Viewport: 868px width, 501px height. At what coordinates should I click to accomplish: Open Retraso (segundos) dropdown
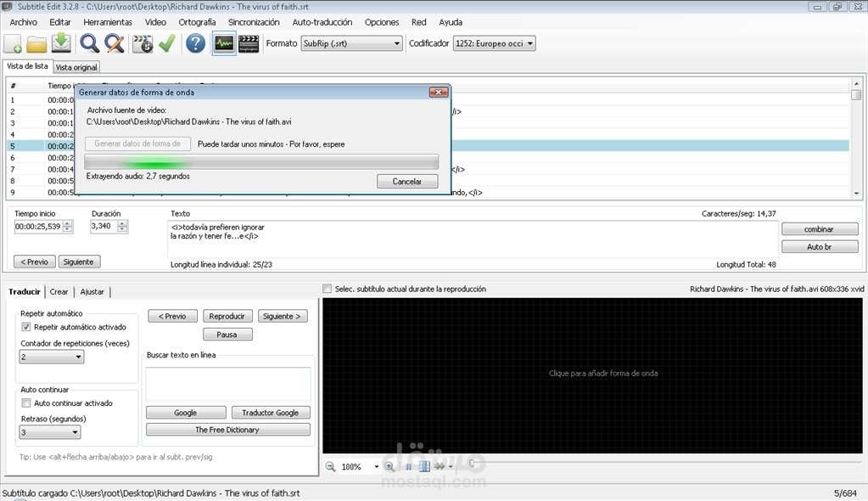pyautogui.click(x=50, y=432)
